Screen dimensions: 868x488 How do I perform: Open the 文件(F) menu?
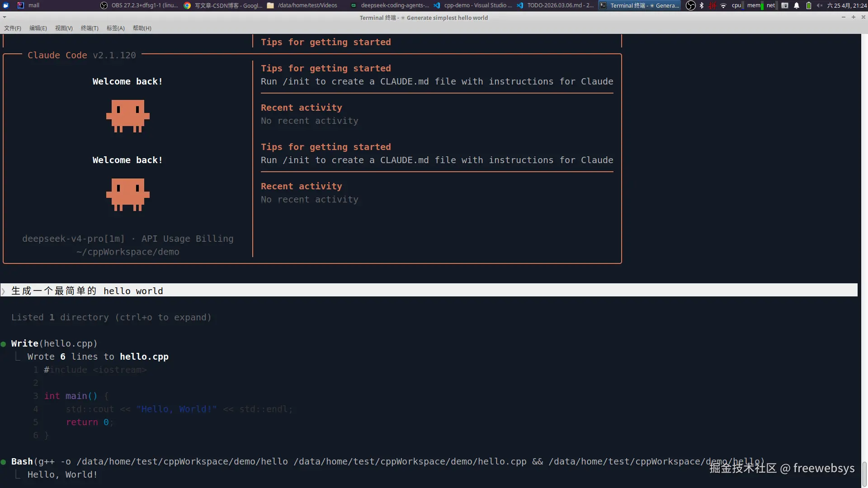click(13, 28)
